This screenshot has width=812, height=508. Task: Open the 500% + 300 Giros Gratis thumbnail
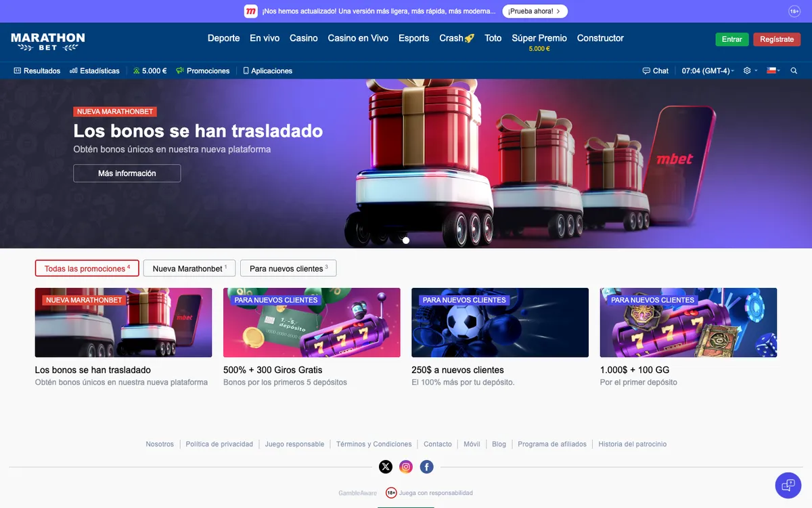(312, 322)
